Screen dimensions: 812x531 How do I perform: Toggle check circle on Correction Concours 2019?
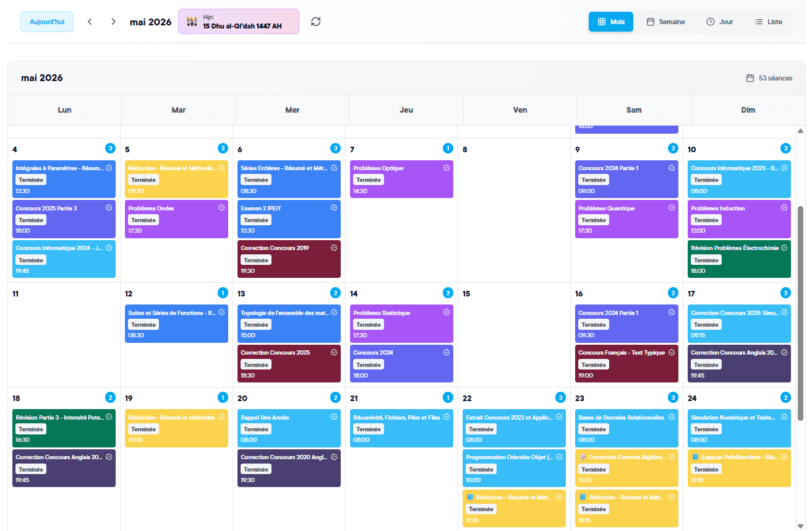click(x=334, y=248)
